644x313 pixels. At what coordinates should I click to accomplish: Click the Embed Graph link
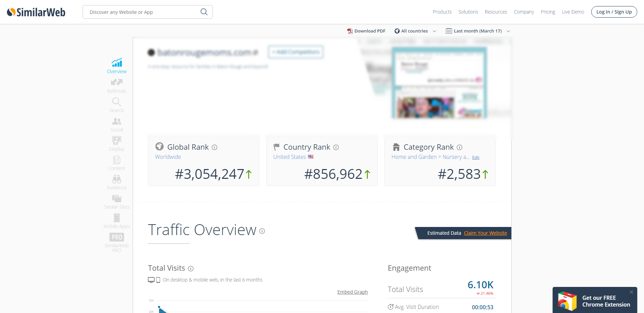pos(352,292)
